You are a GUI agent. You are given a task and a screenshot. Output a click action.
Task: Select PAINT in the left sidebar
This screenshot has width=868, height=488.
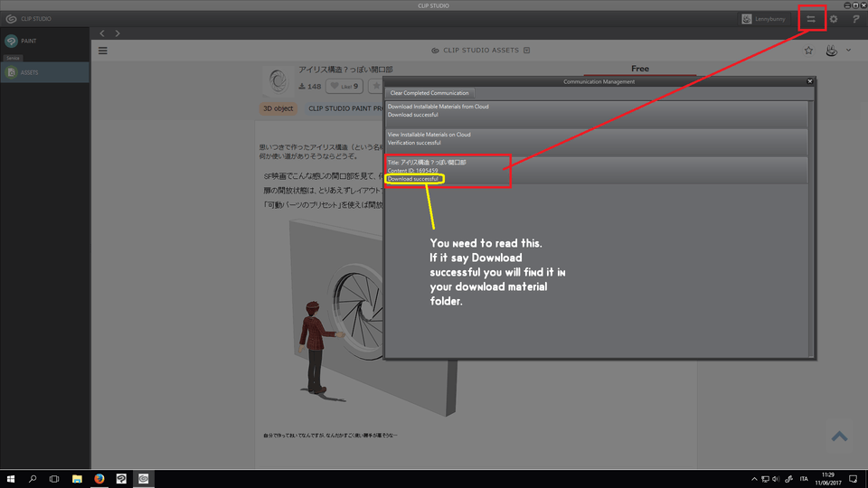tap(45, 41)
